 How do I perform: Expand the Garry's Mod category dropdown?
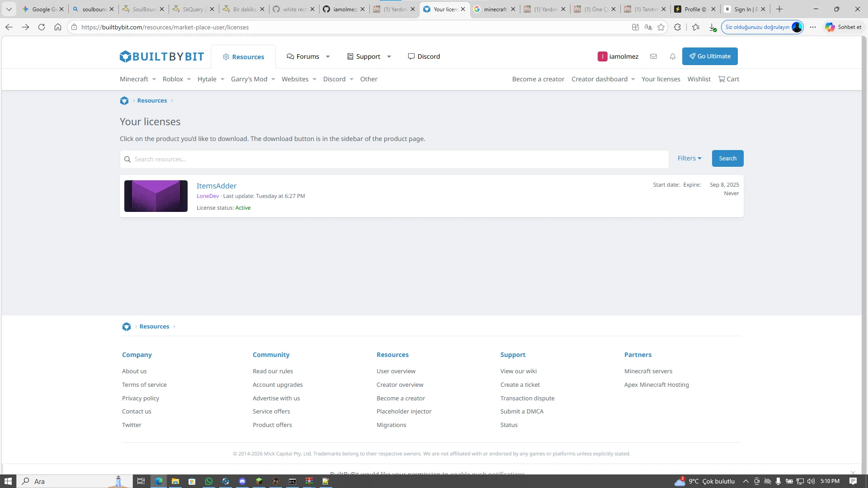point(273,80)
